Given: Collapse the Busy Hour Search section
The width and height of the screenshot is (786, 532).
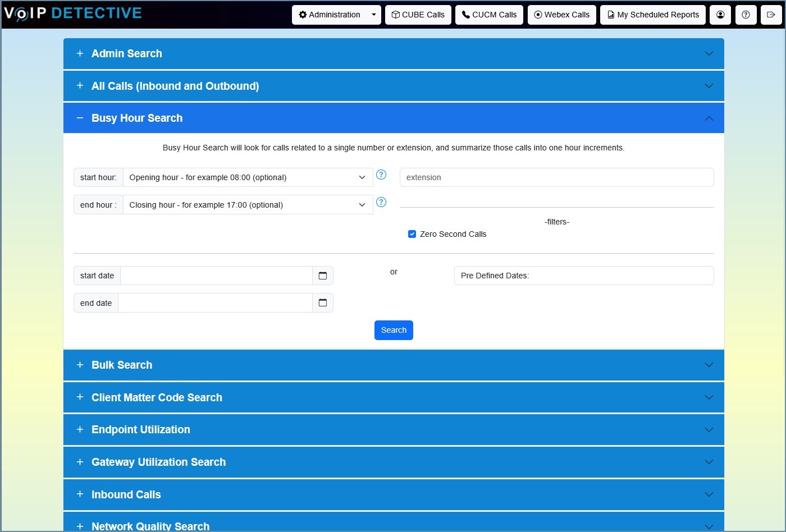Looking at the screenshot, I should (394, 118).
